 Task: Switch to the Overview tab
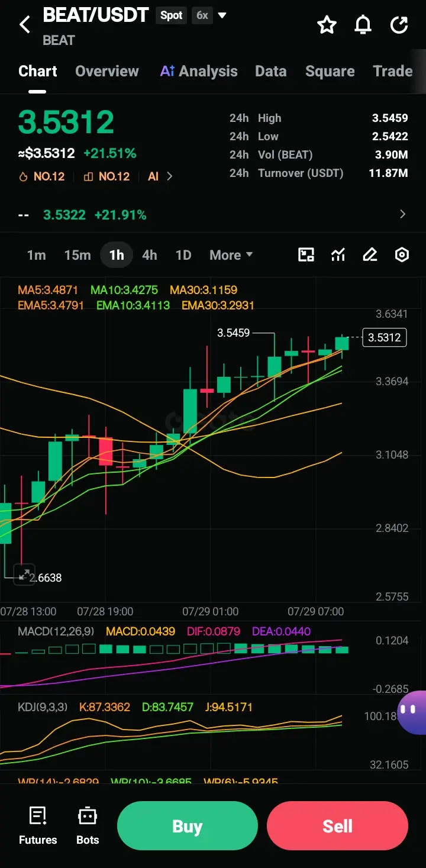[x=107, y=71]
